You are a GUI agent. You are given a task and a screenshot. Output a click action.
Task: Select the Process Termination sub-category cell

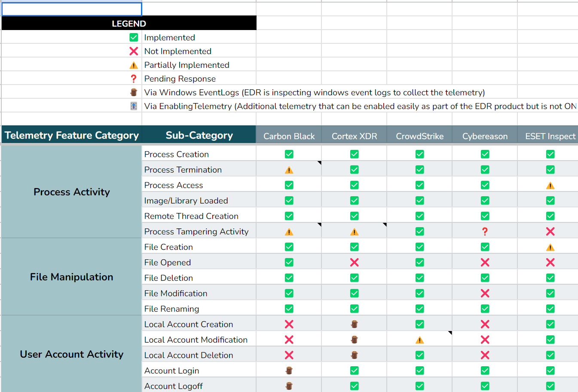pos(199,170)
